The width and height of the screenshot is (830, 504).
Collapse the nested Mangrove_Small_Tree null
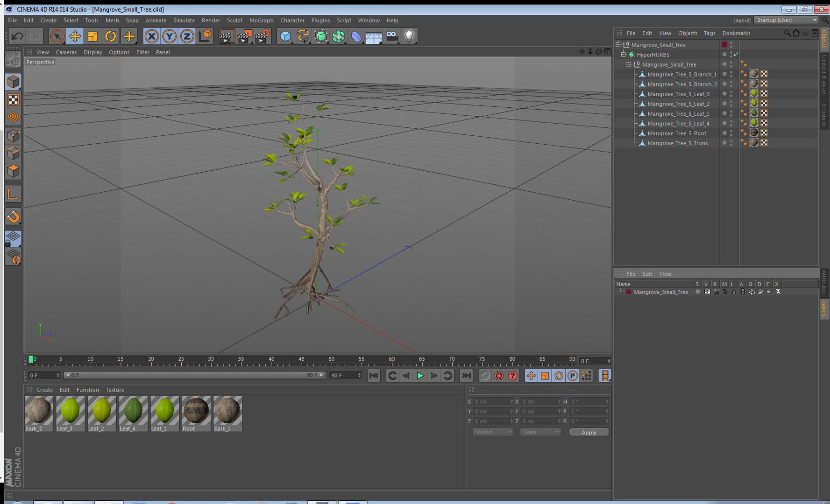(629, 64)
